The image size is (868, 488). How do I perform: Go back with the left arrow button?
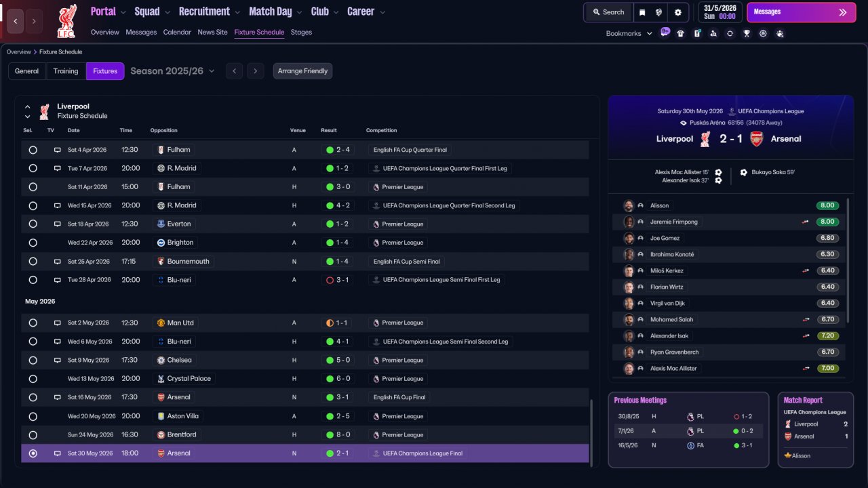click(16, 22)
